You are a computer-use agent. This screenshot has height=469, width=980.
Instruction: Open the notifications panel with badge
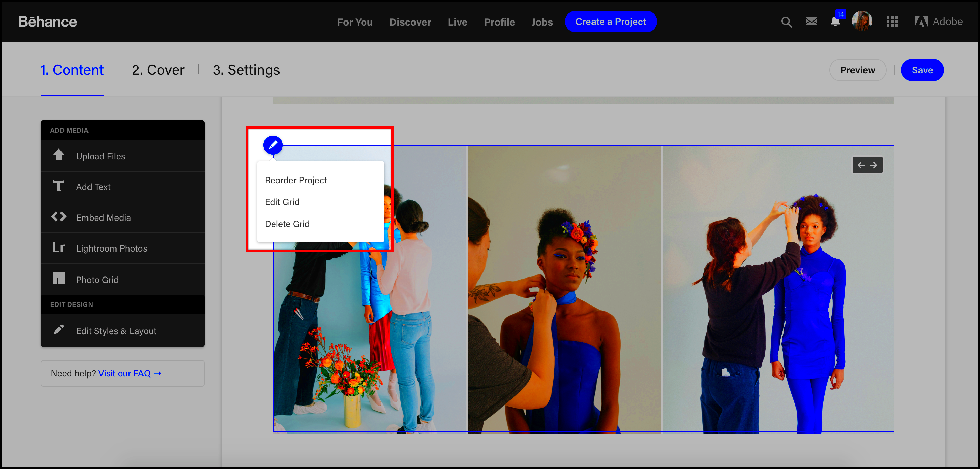point(835,22)
